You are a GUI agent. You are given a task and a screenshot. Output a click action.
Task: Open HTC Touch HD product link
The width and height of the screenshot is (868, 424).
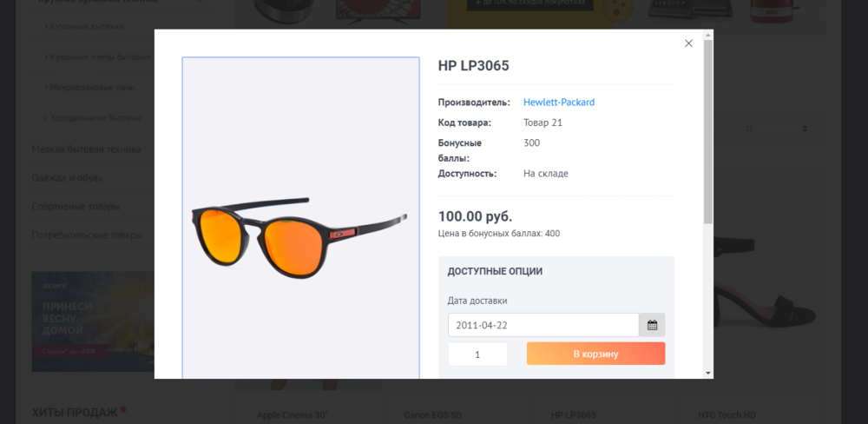727,415
